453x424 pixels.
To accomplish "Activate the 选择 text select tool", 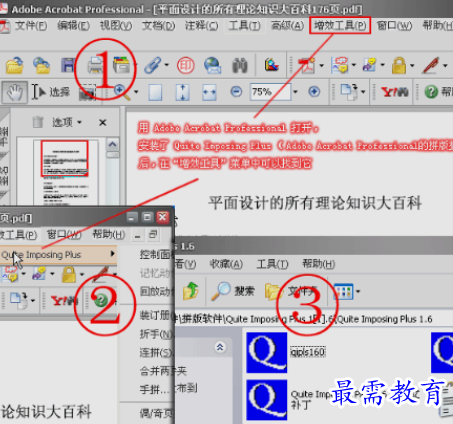I will [x=51, y=92].
